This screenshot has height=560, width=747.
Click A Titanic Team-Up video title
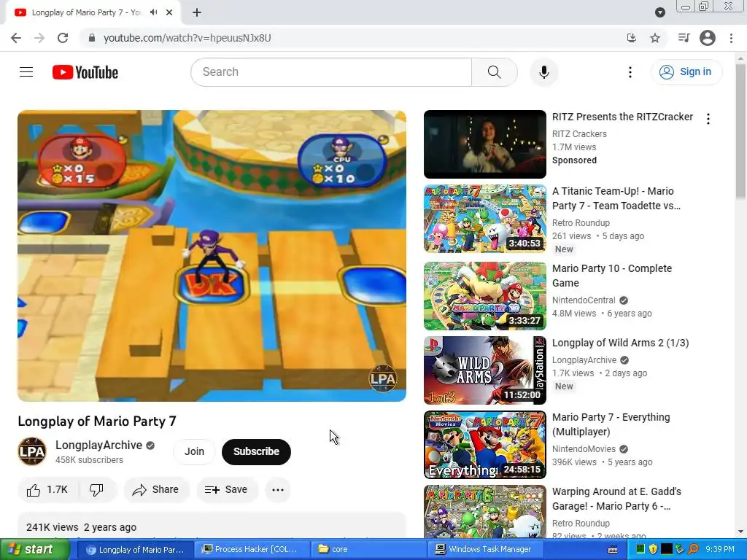coord(616,198)
